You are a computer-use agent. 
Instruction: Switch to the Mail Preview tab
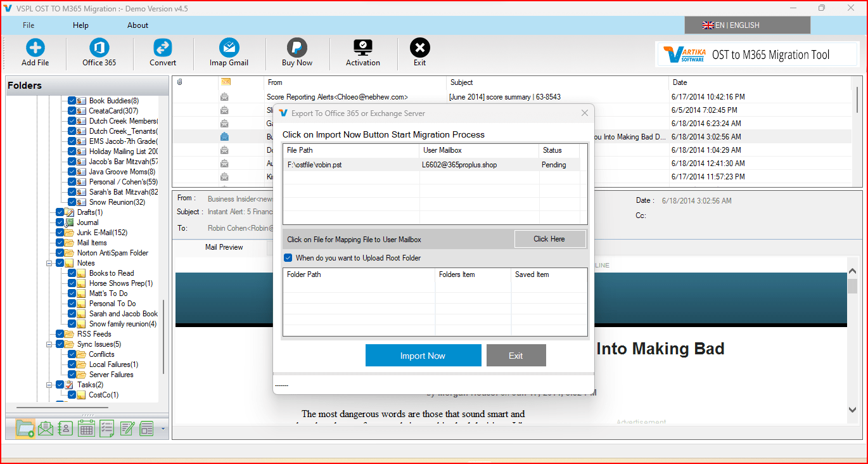pos(224,247)
